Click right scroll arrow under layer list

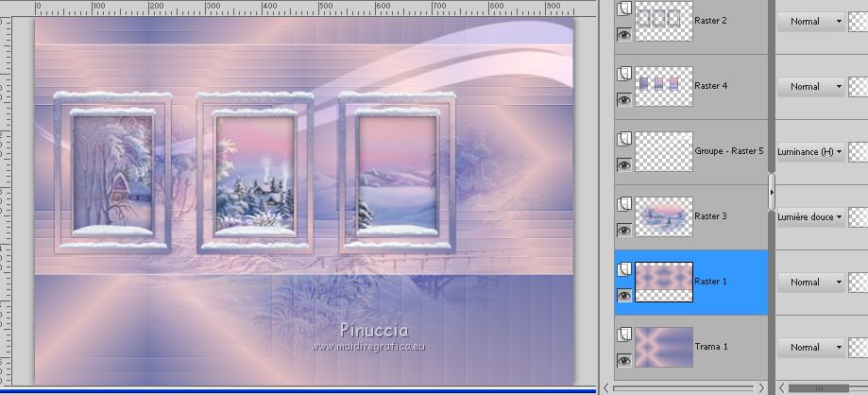[x=761, y=387]
